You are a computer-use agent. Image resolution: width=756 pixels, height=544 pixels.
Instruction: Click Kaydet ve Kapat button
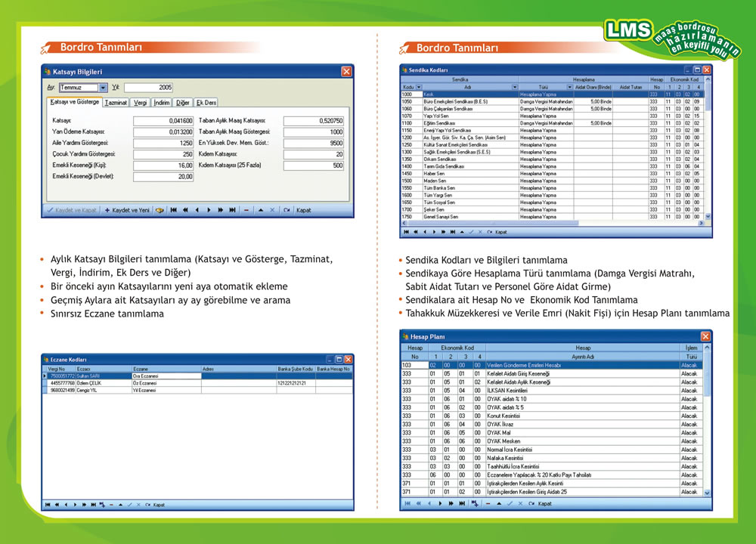click(x=73, y=210)
